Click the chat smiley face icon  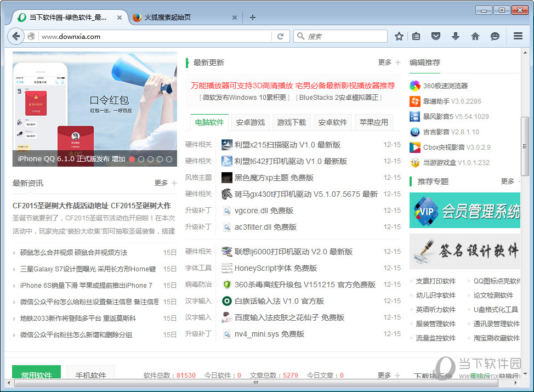tap(495, 36)
